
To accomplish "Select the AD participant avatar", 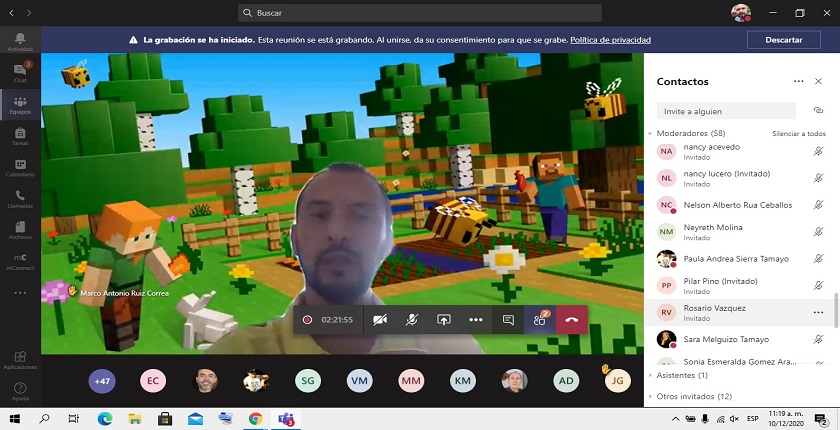I will [566, 381].
